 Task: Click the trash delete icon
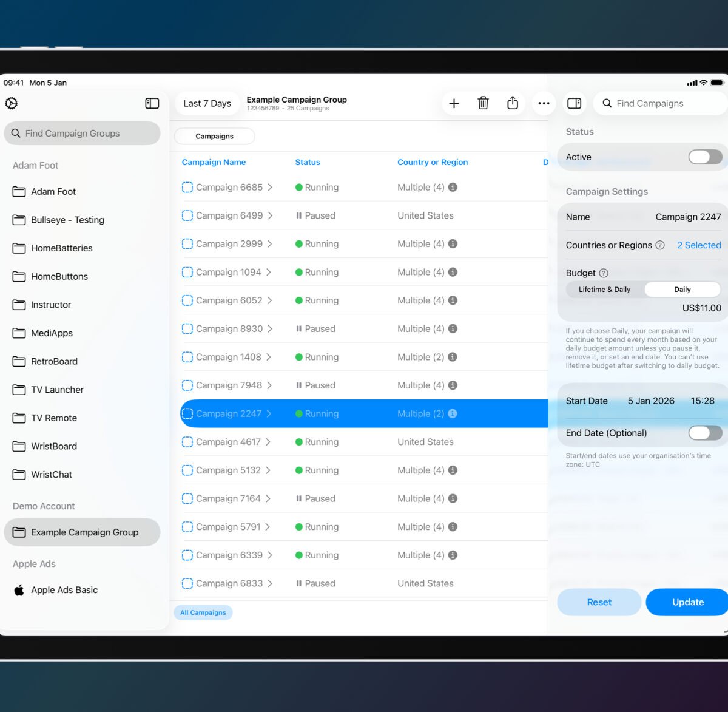[x=483, y=103]
